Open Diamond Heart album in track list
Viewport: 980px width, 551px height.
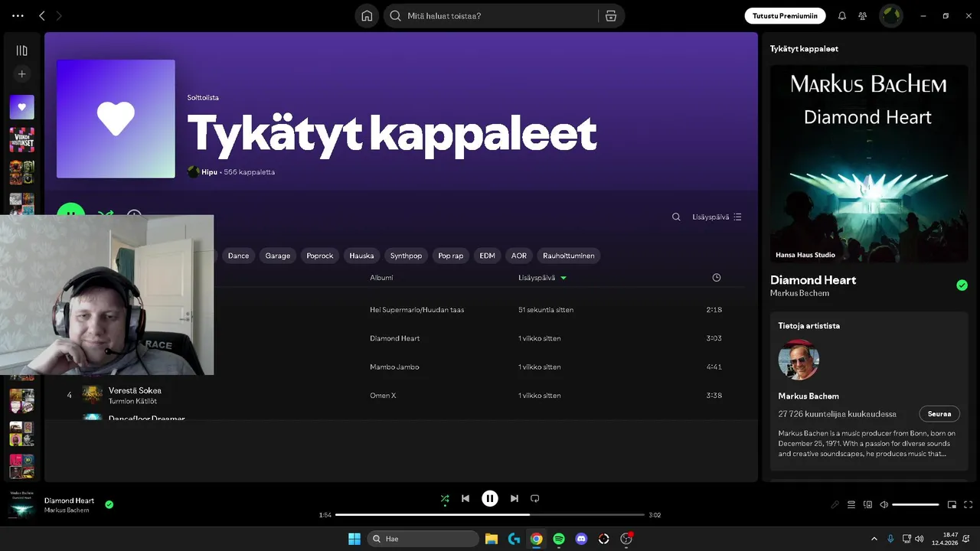394,338
